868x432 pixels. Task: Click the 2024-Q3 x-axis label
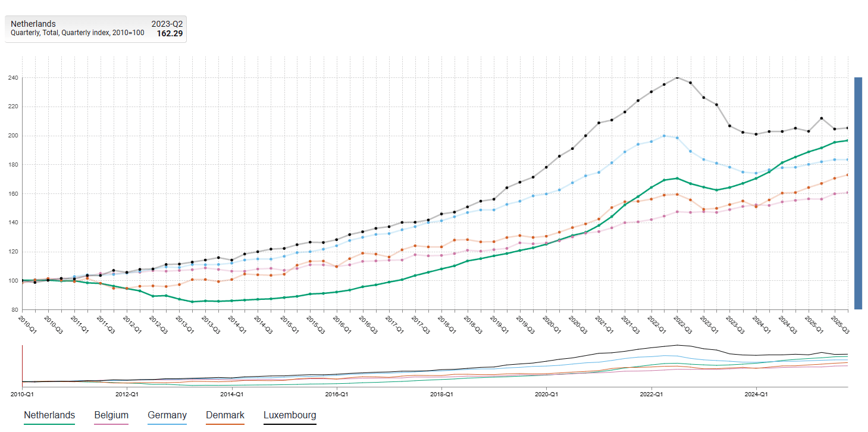(x=789, y=324)
